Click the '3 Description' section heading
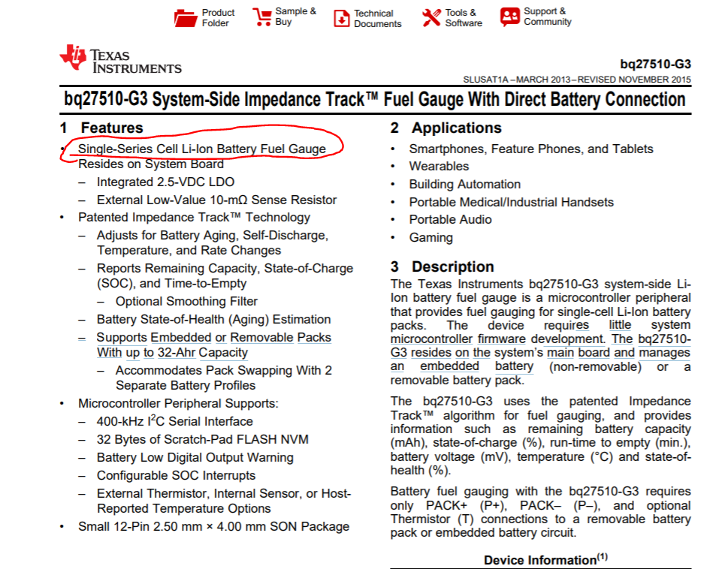The height and width of the screenshot is (569, 728). 442,266
